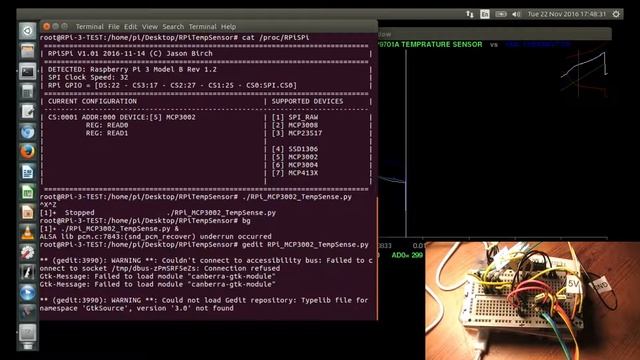The width and height of the screenshot is (640, 360).
Task: Open the sound volume indicator
Action: 516,14
